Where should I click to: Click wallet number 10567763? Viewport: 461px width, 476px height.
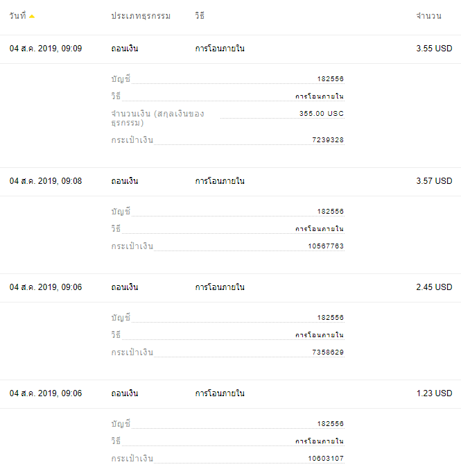pyautogui.click(x=326, y=246)
